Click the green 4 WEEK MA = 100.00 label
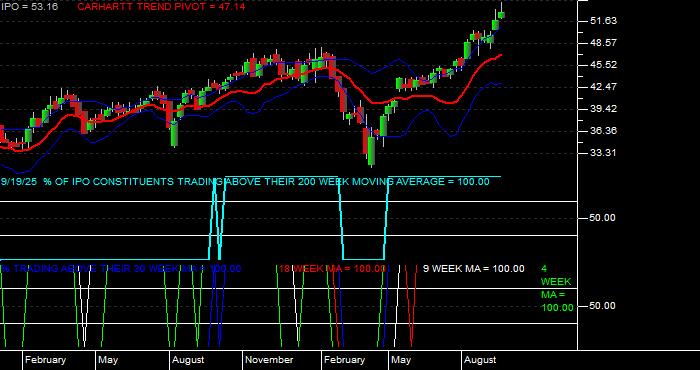Screen dimensions: 700x370 click(x=557, y=288)
